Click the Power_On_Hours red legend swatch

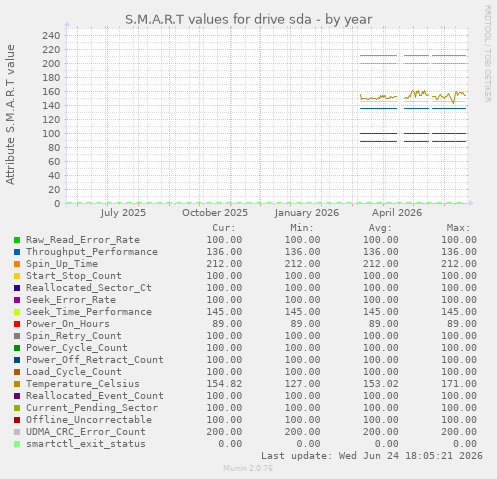(17, 324)
